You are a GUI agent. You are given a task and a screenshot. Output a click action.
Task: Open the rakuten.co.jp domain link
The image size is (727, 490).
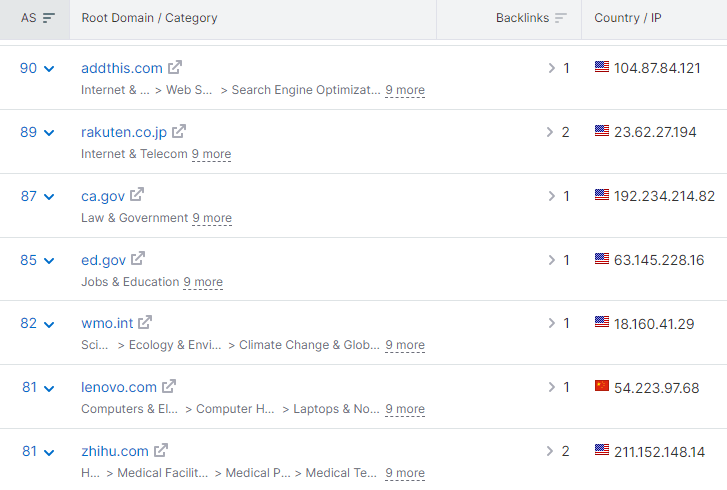[x=124, y=133]
